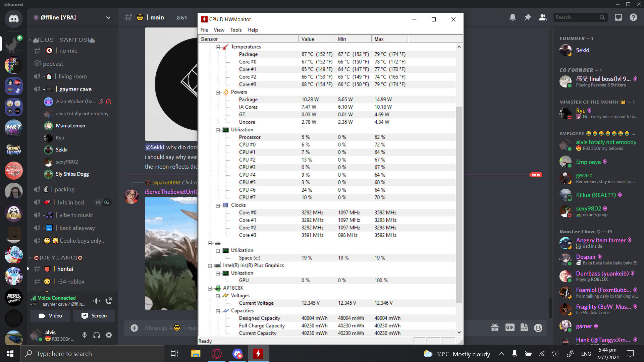Click Voice Connected status label
Viewport: 644px width, 362px height.
(x=57, y=298)
